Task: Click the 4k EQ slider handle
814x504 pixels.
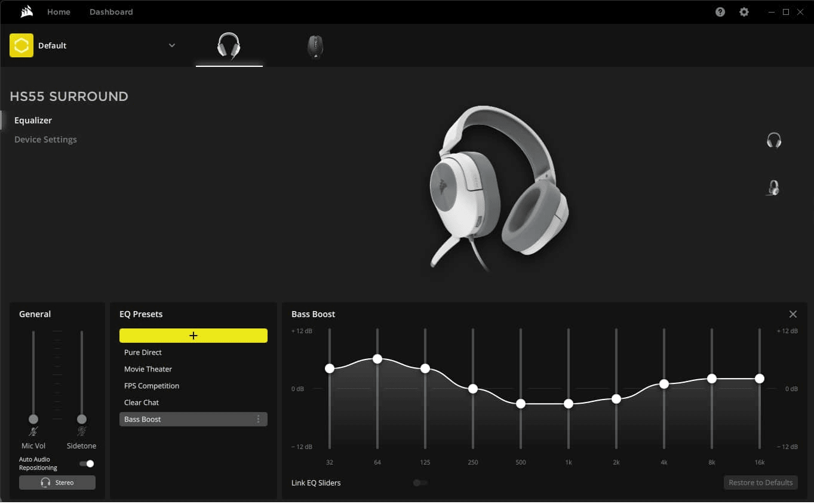Action: (x=664, y=384)
